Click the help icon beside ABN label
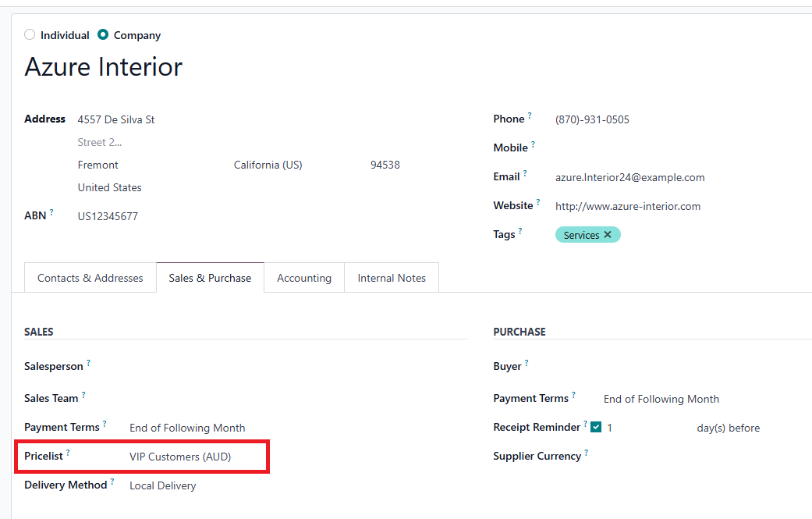The height and width of the screenshot is (519, 812). coord(51,213)
